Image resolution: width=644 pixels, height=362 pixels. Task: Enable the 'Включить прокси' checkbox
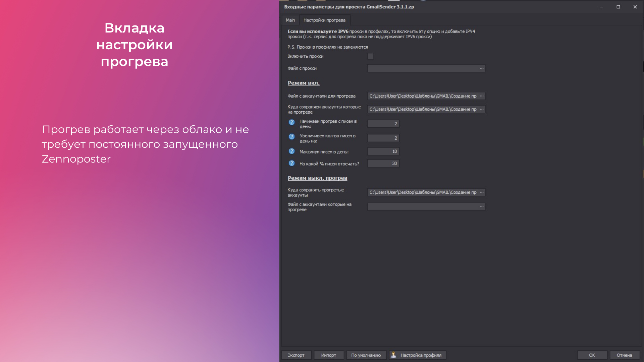point(370,56)
